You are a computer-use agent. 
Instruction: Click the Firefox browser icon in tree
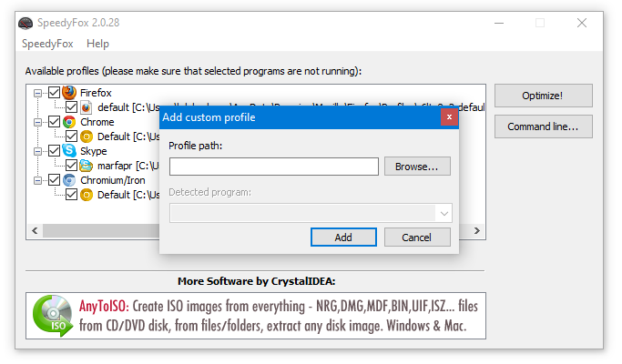click(x=69, y=93)
